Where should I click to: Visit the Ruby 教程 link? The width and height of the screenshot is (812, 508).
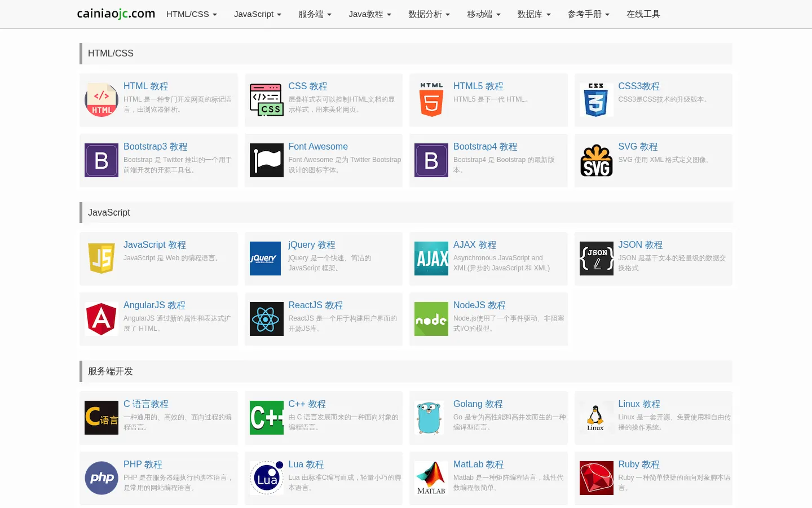[x=639, y=465]
